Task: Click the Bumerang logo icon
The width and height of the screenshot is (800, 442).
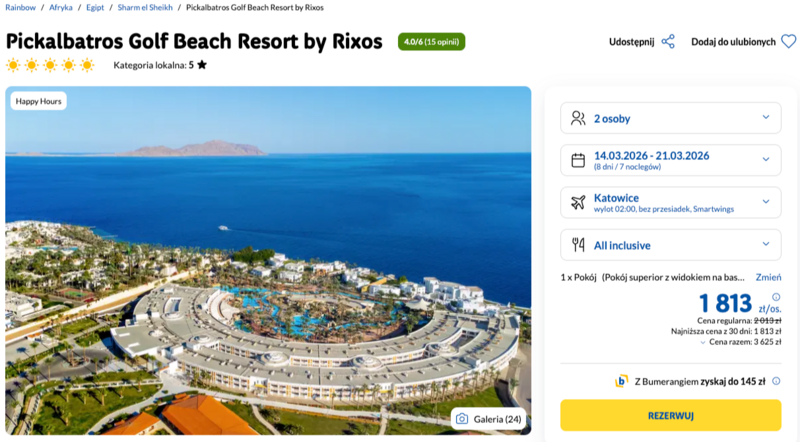Action: [622, 381]
